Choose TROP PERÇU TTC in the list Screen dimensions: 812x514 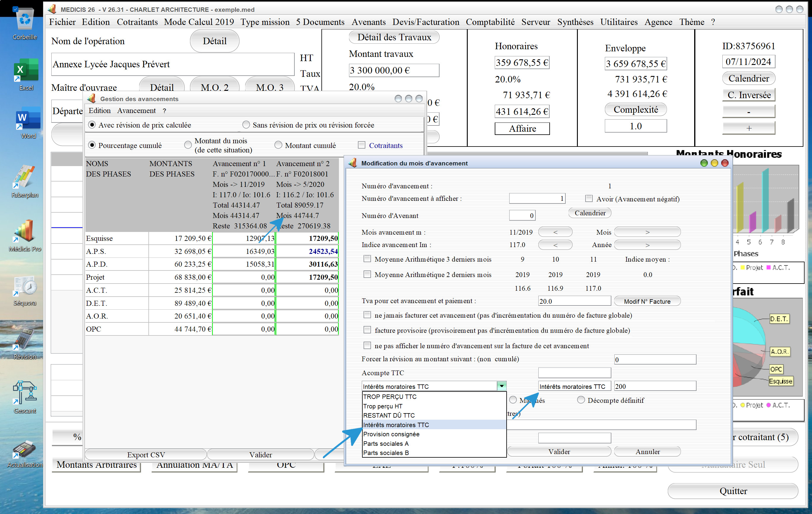434,396
